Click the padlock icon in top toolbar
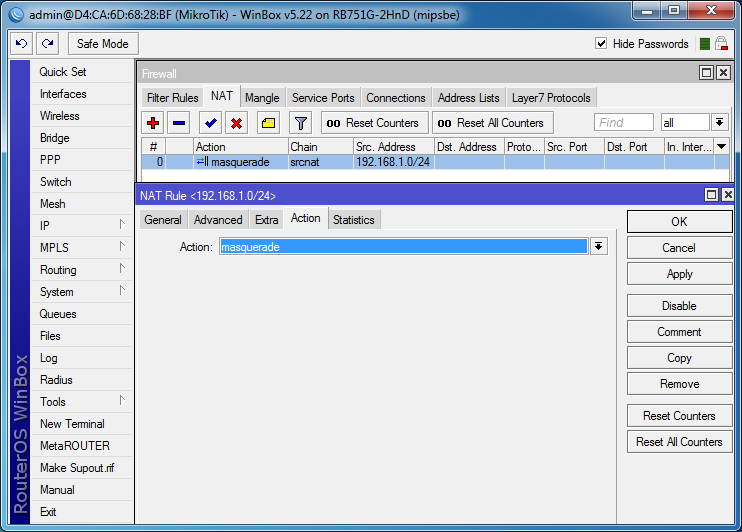Viewport: 742px width, 532px height. click(x=721, y=44)
